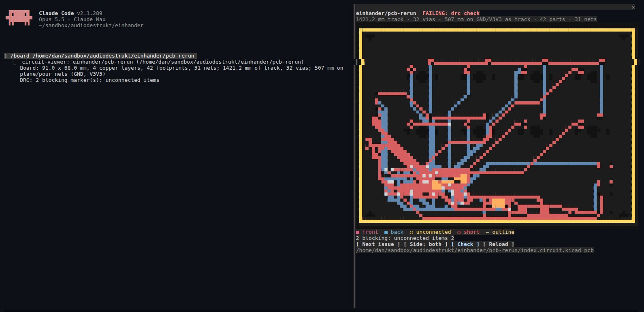Click the einhander/pcb-rerun panel title
This screenshot has width=644, height=312.
pyautogui.click(x=386, y=13)
